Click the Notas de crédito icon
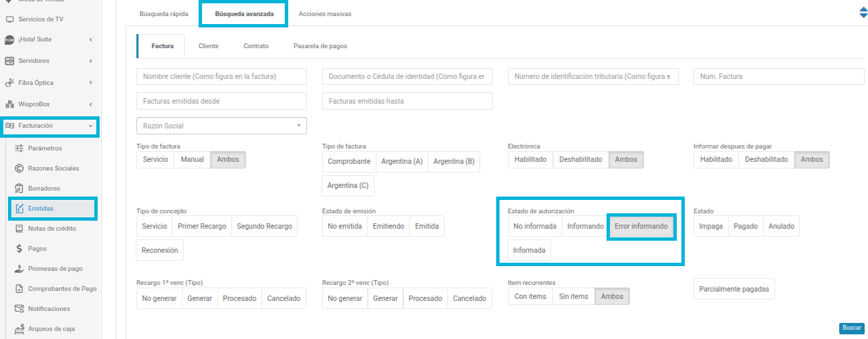 19,229
